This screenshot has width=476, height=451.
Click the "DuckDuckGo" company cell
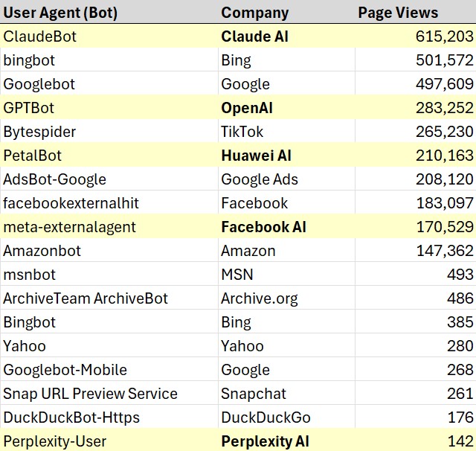point(266,418)
